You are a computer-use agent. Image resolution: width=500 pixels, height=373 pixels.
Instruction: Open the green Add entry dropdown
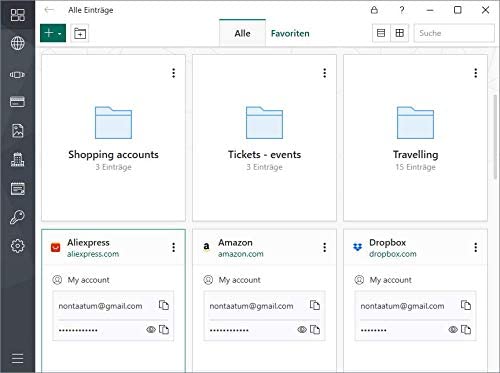tap(53, 33)
